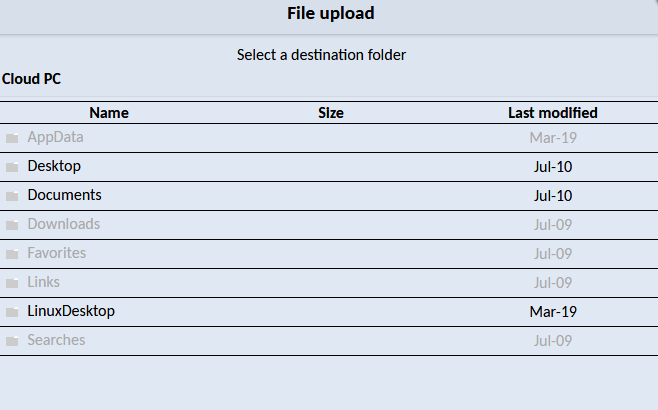Click the Favorites folder name
Screen dimensions: 658x410
pos(57,253)
